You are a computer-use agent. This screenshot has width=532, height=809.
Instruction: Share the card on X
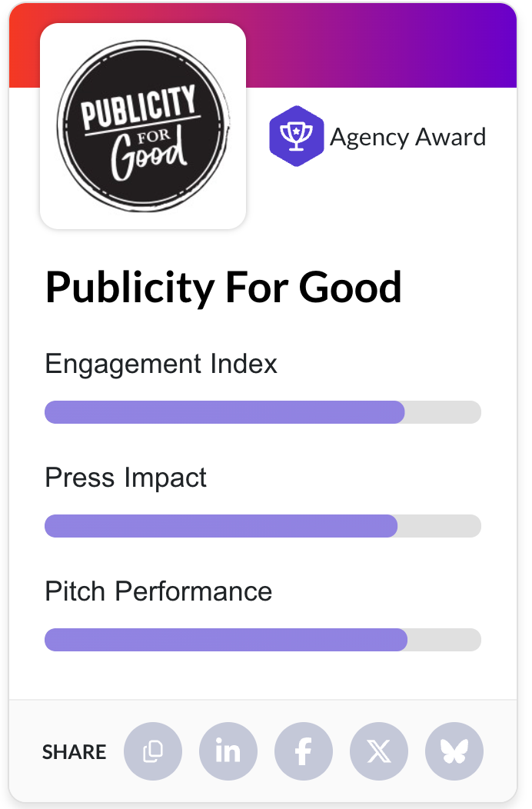379,751
